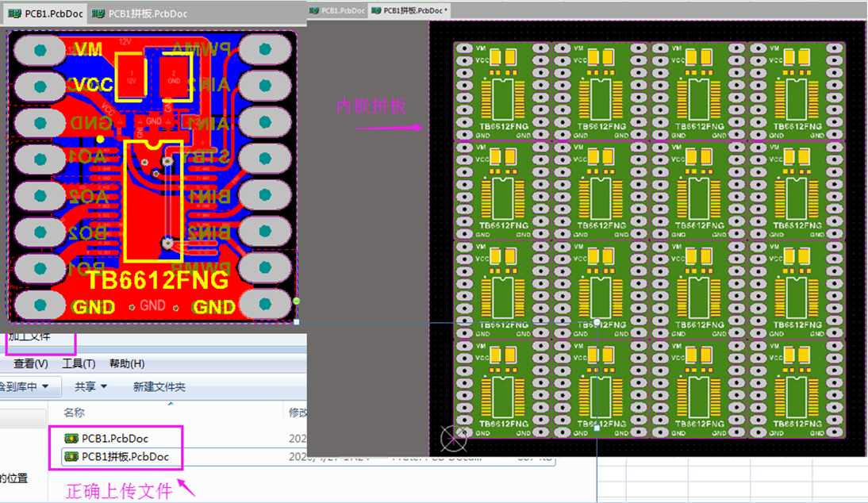Image resolution: width=868 pixels, height=503 pixels.
Task: Open the 帮助(H) menu
Action: 127,363
